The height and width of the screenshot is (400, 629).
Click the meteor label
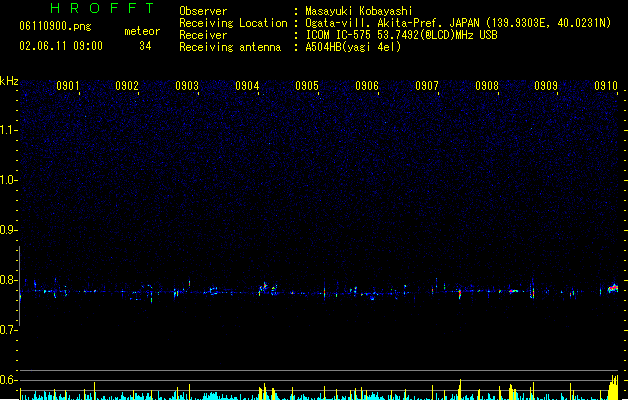pos(142,31)
